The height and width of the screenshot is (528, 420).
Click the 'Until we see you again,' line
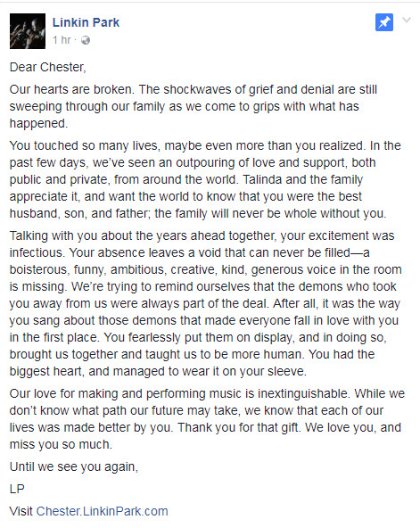coord(74,466)
